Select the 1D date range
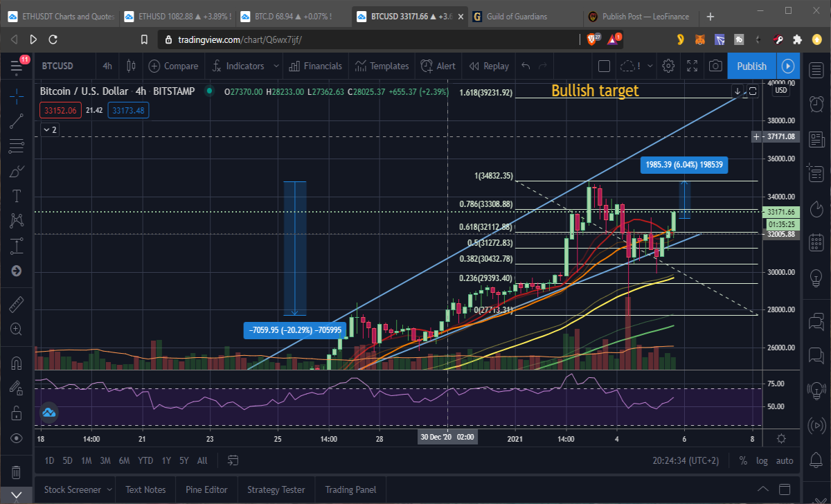Screen dimensions: 831x504 click(x=49, y=460)
